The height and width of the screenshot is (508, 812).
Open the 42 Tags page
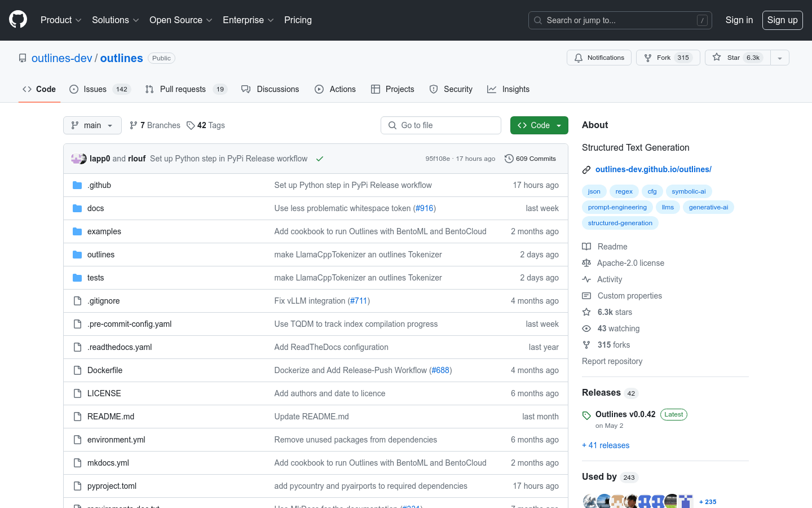coord(206,125)
